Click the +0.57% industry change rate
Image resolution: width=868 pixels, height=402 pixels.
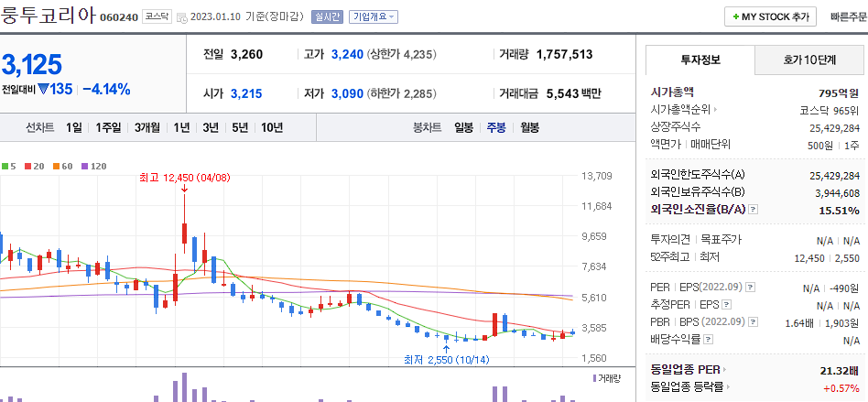(x=842, y=387)
